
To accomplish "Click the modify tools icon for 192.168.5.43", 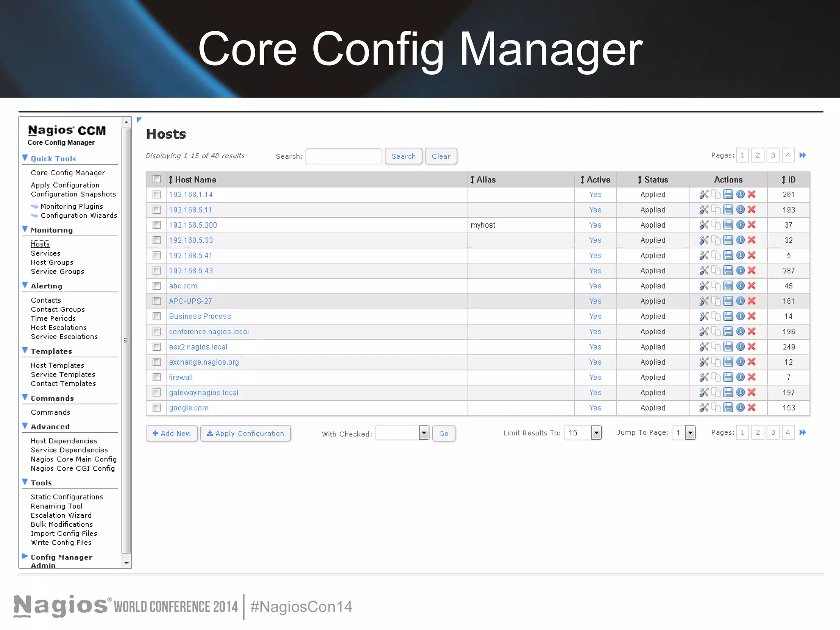I will point(704,271).
